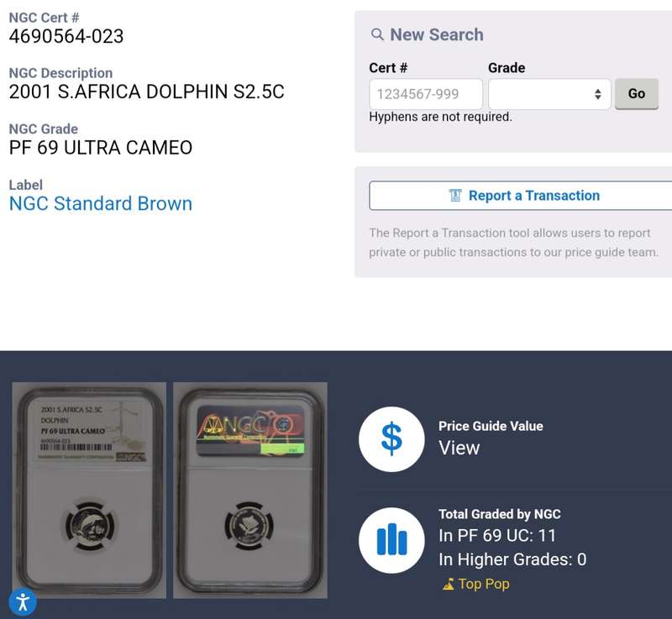Click the Top Pop mountain icon

coord(449,584)
